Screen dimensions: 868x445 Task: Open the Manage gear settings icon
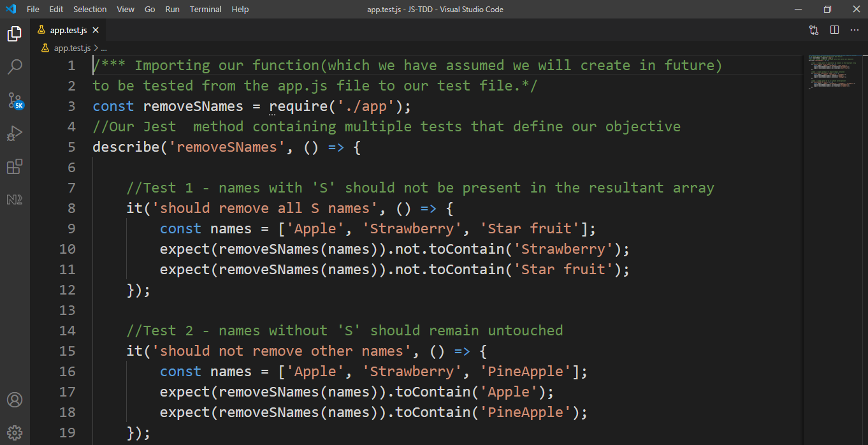point(15,432)
